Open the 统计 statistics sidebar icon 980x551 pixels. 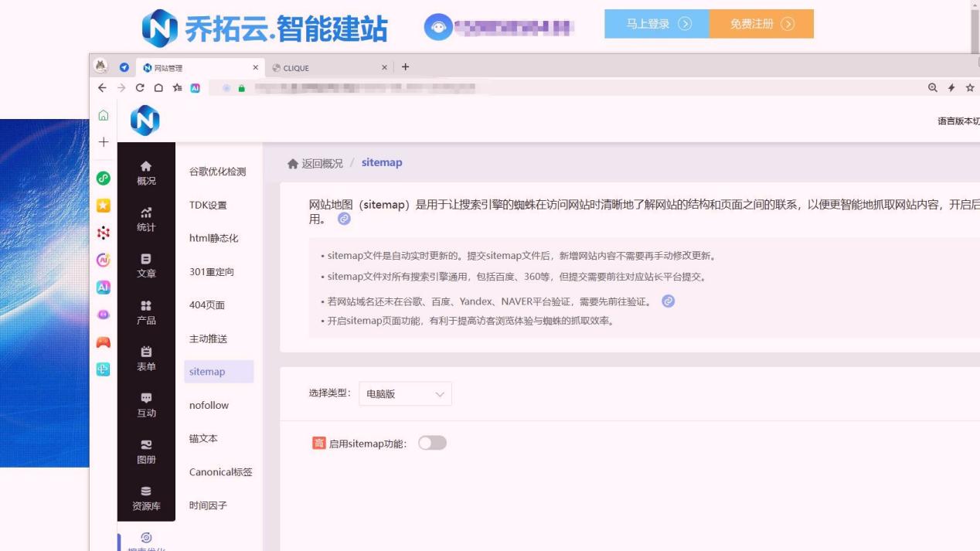pos(146,219)
